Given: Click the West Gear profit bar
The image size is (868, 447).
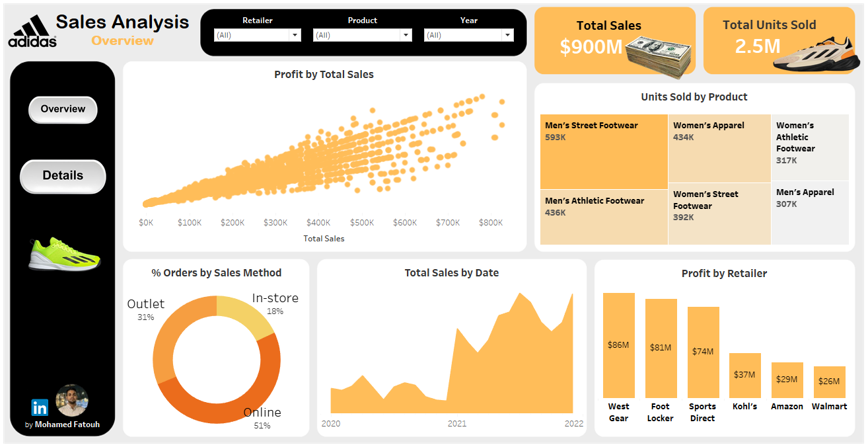Looking at the screenshot, I should (x=619, y=345).
